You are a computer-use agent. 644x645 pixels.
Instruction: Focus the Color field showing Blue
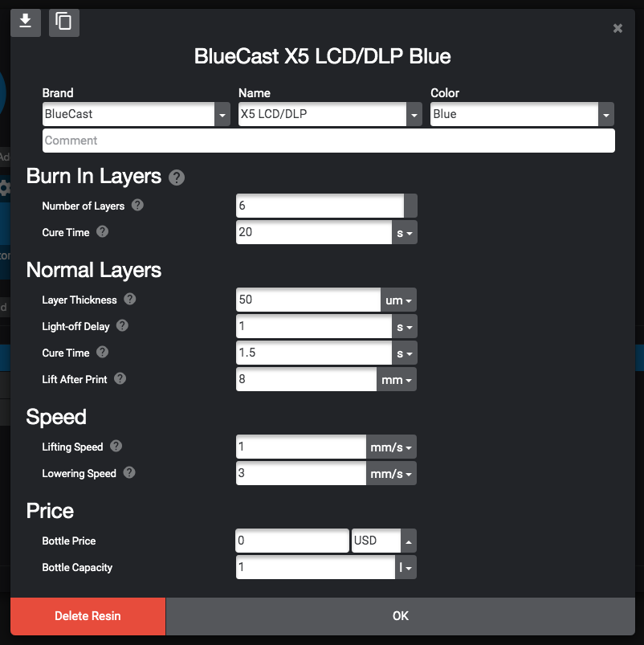515,114
